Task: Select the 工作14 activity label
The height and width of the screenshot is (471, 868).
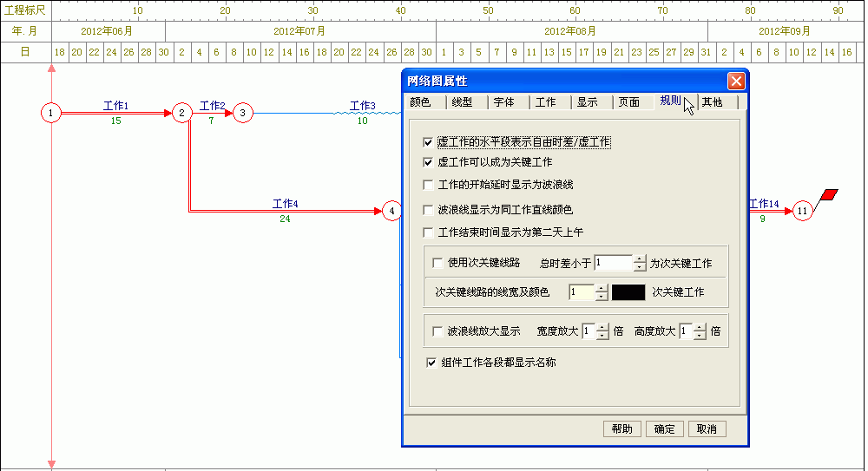Action: (x=764, y=204)
